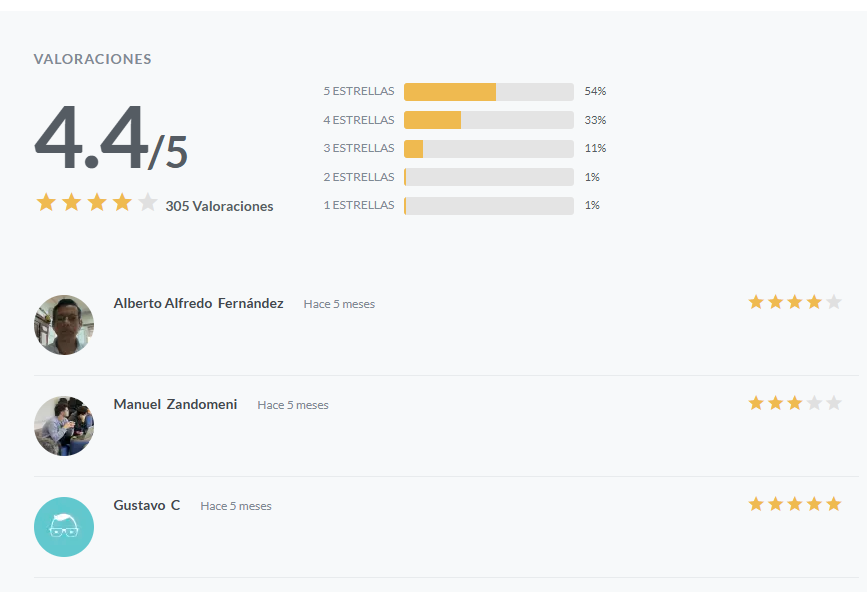Viewport: 867px width, 592px height.
Task: Click Alberto Alfredo Fernández's profile photo
Action: [x=64, y=324]
